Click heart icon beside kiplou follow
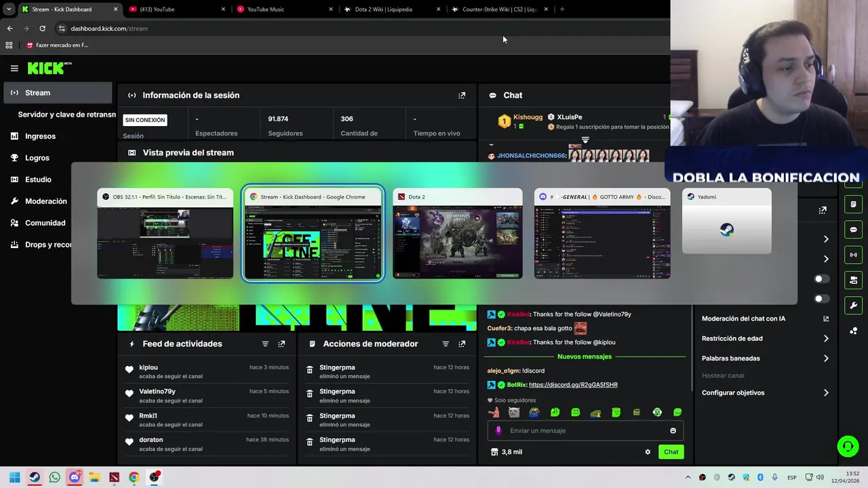Image resolution: width=868 pixels, height=488 pixels. click(129, 369)
